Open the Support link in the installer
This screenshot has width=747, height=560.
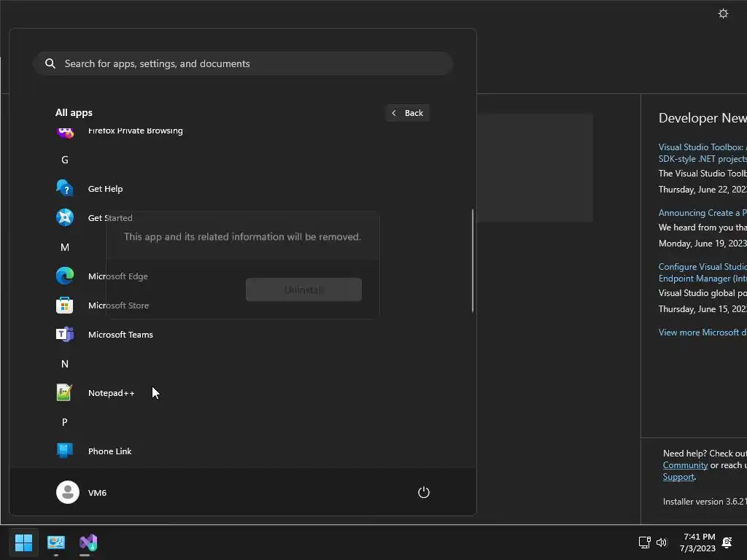[678, 477]
